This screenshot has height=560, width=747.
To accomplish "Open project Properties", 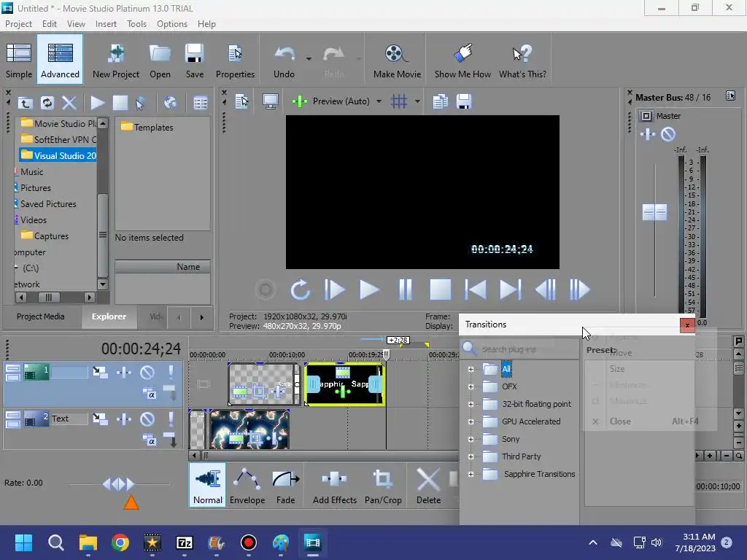I will tap(235, 60).
